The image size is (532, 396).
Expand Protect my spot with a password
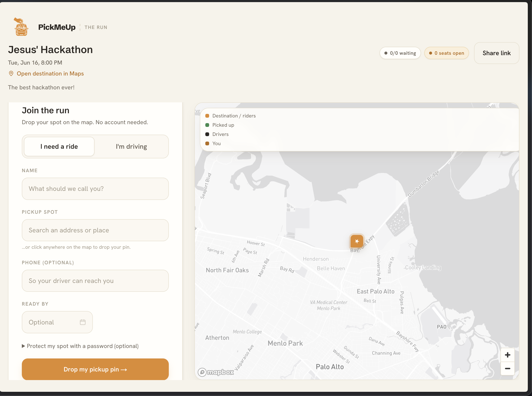80,346
